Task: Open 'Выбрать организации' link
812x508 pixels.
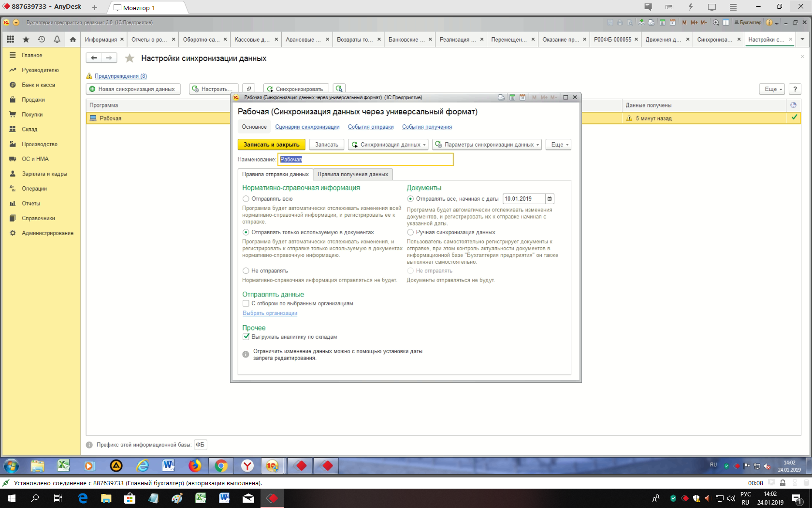Action: click(x=270, y=313)
